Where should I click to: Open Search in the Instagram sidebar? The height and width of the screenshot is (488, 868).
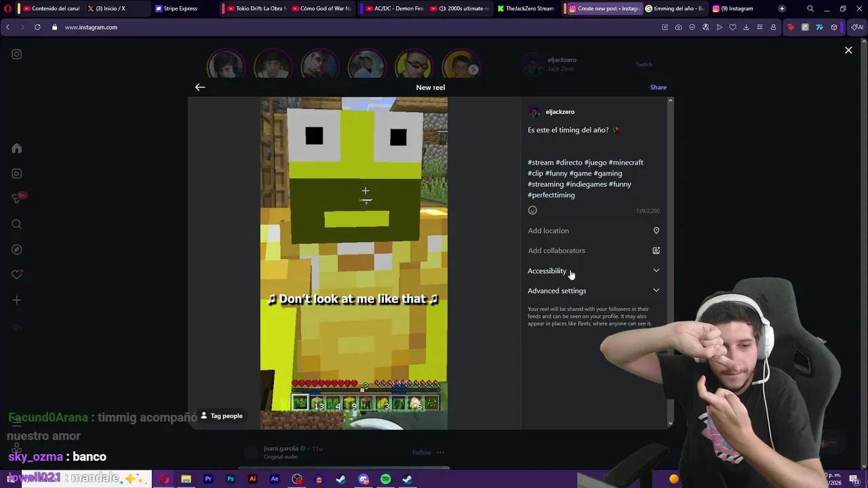click(17, 224)
